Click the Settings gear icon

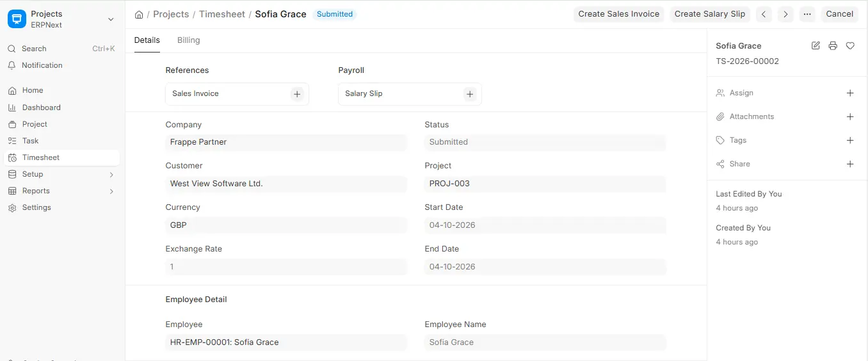point(12,207)
